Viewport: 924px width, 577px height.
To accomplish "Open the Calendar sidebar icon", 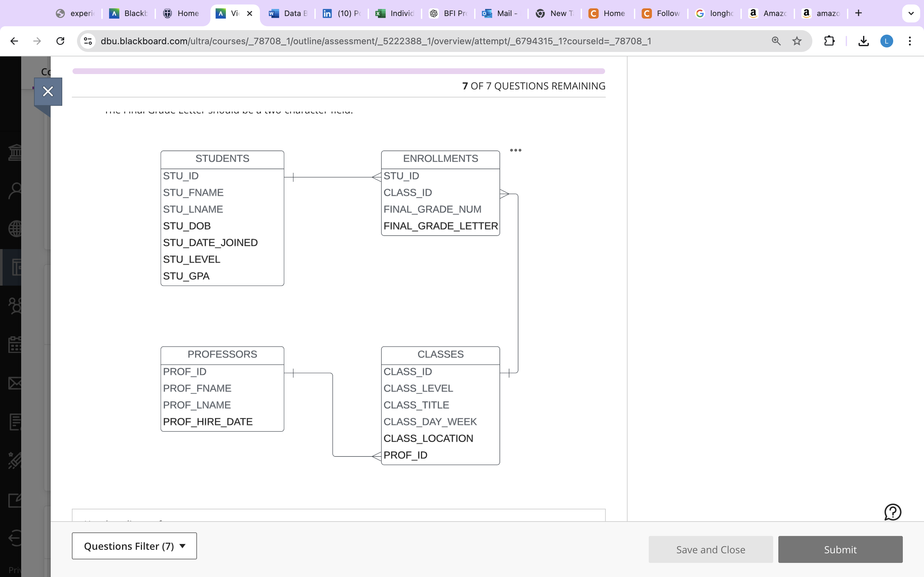I will click(15, 345).
